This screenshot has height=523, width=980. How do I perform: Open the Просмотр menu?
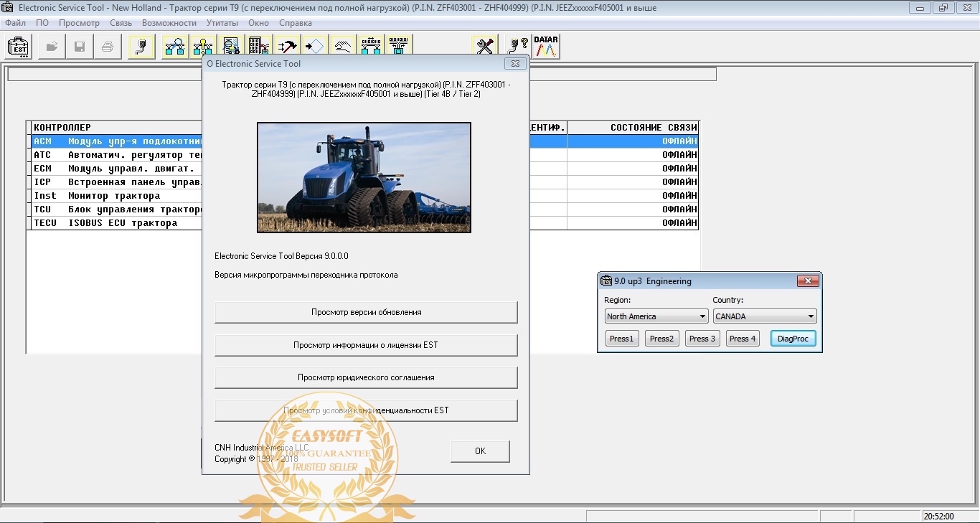click(x=79, y=23)
